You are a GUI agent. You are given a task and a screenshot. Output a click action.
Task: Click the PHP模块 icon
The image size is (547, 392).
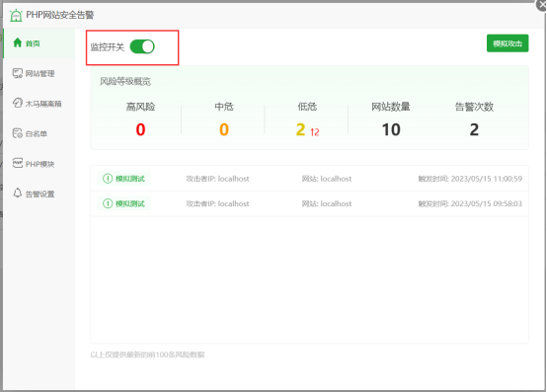[x=18, y=163]
